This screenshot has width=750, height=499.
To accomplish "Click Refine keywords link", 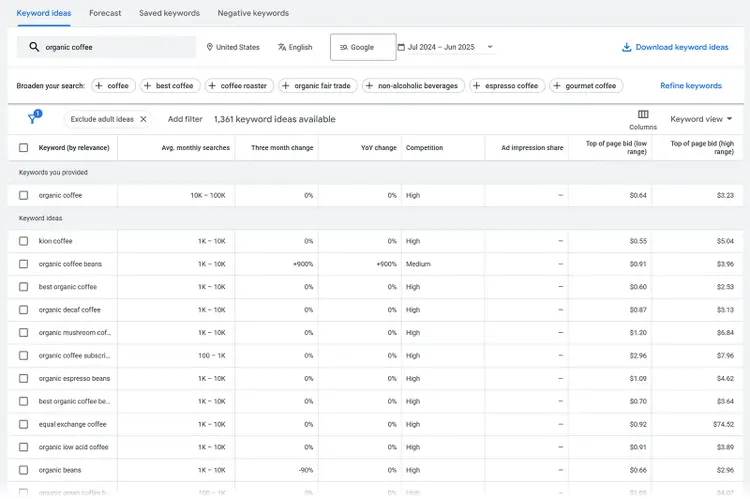I will point(691,86).
